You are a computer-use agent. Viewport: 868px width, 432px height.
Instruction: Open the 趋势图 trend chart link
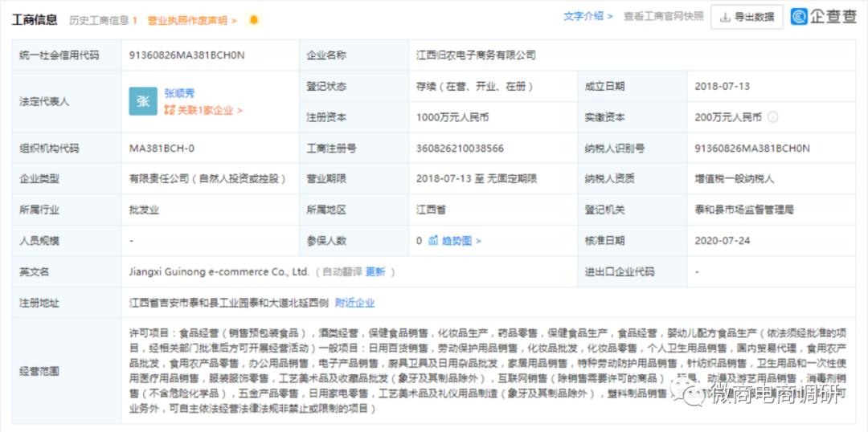pyautogui.click(x=461, y=241)
